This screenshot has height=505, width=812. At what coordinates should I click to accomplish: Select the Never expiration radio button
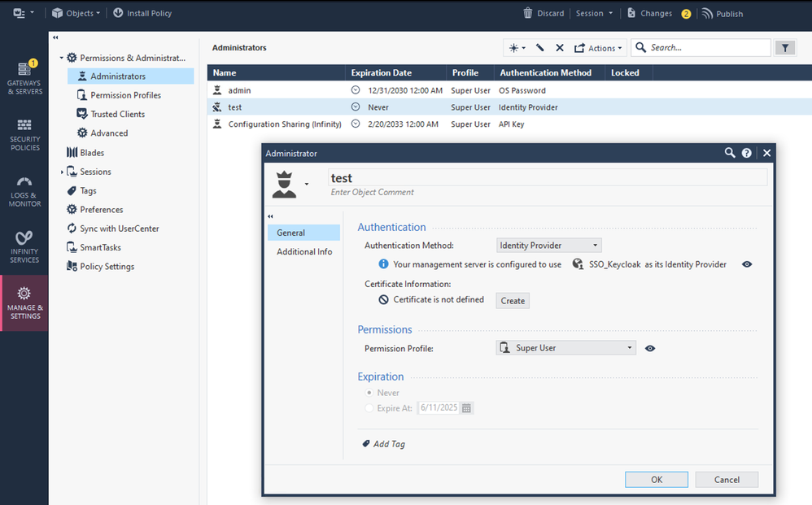click(x=370, y=393)
